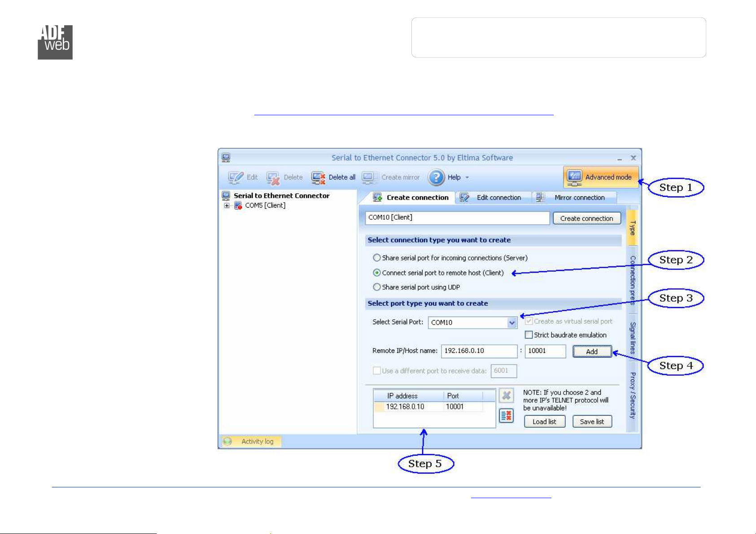Click the COM10 [Client] connection name field
The width and height of the screenshot is (756, 534).
tap(457, 218)
